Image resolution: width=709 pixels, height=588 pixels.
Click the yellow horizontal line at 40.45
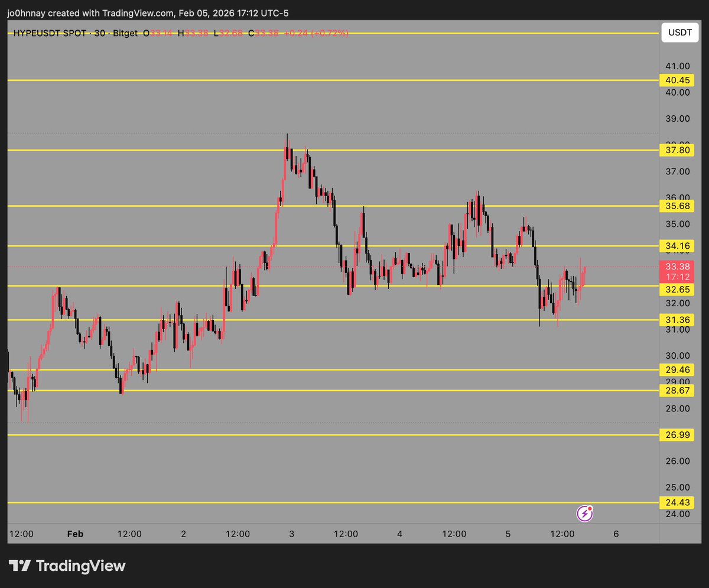333,80
